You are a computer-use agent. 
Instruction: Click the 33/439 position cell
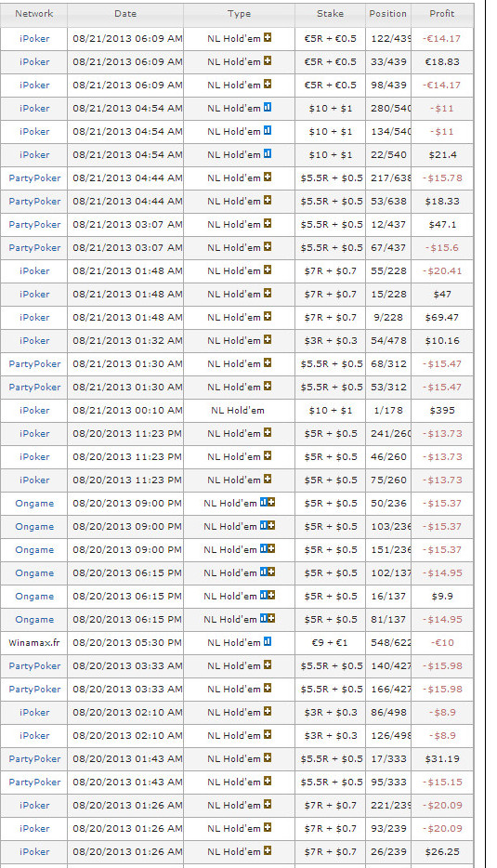[388, 62]
